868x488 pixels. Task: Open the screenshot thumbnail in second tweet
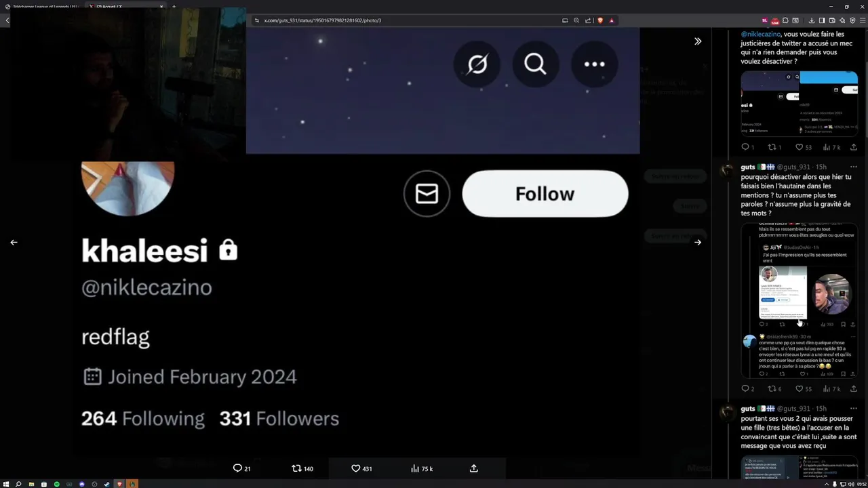coord(799,300)
